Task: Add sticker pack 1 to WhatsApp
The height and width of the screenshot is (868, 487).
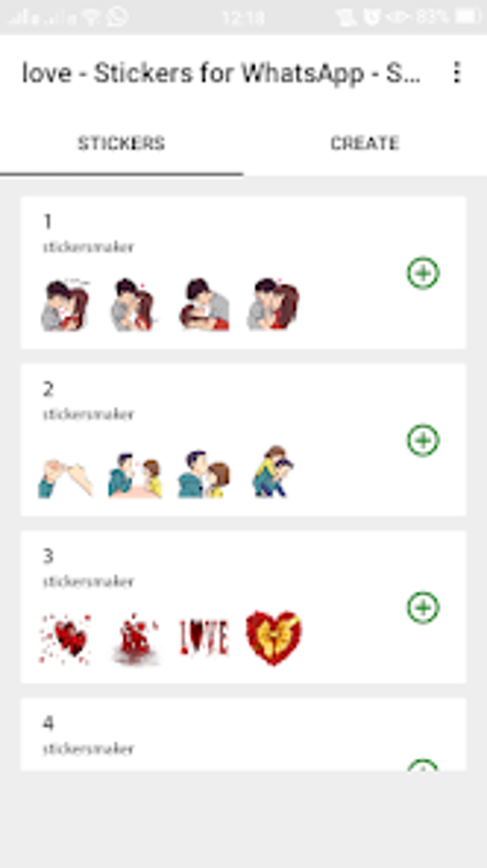Action: click(x=423, y=273)
